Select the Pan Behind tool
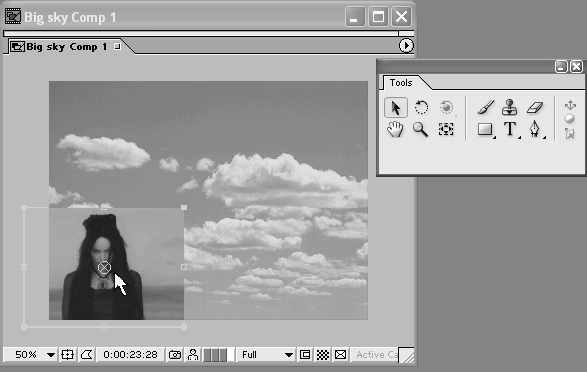Image resolution: width=587 pixels, height=372 pixels. (x=446, y=129)
